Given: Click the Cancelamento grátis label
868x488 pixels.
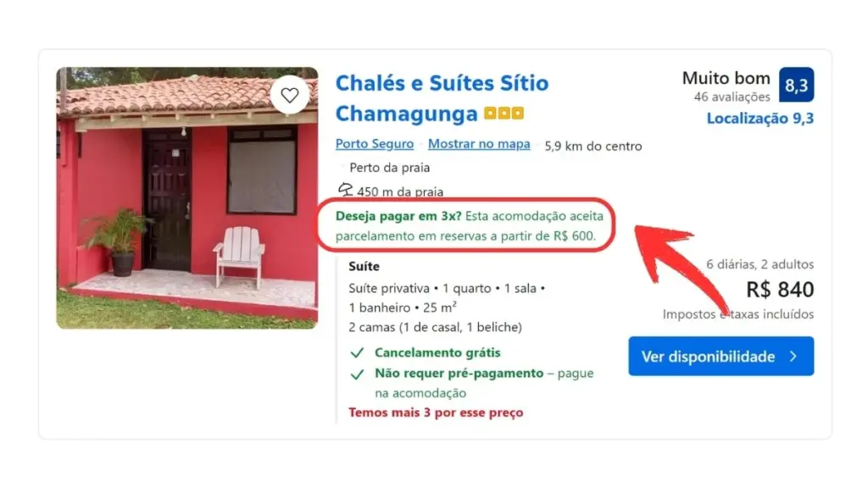Looking at the screenshot, I should tap(437, 352).
